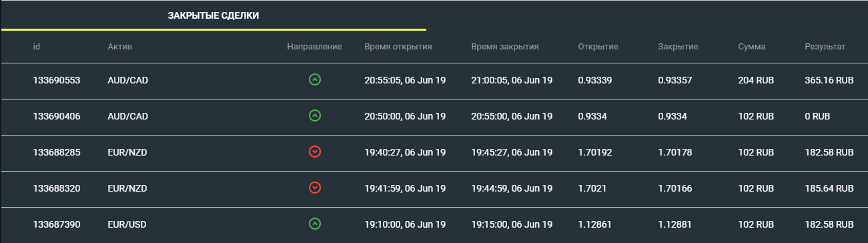
Task: Click the Время открытия column header
Action: pyautogui.click(x=398, y=47)
